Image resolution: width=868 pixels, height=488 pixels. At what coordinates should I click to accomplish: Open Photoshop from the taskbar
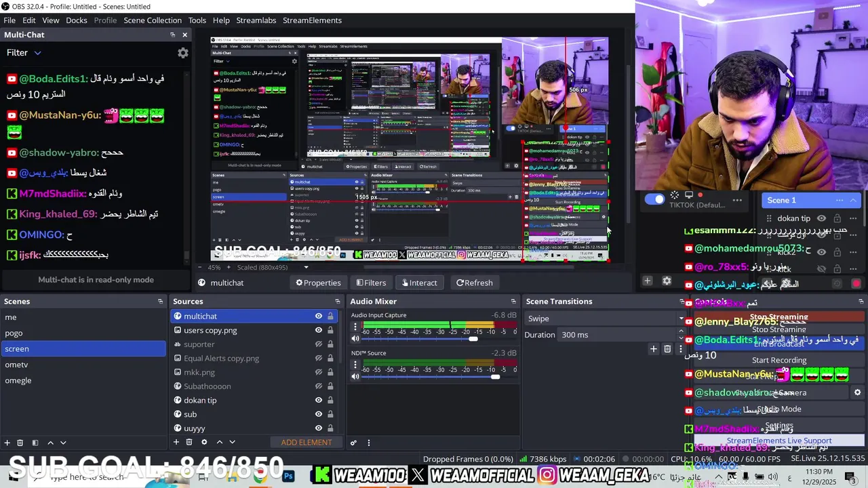coord(288,476)
